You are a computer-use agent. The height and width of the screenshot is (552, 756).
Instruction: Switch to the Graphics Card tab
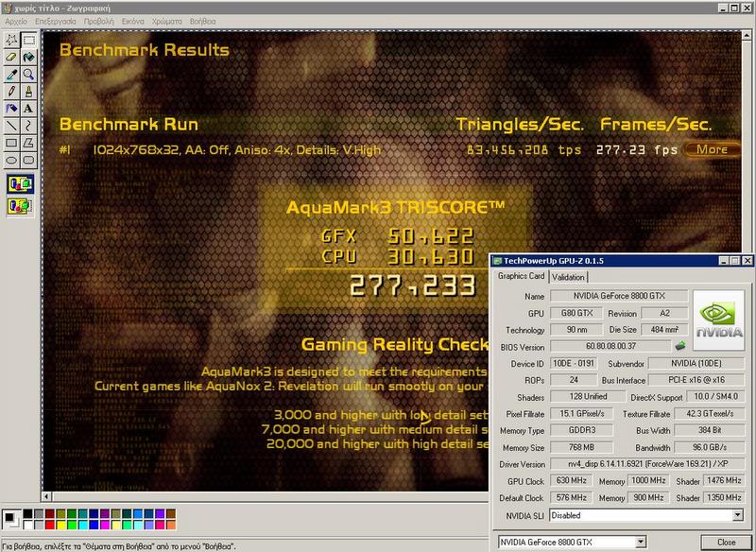click(521, 276)
